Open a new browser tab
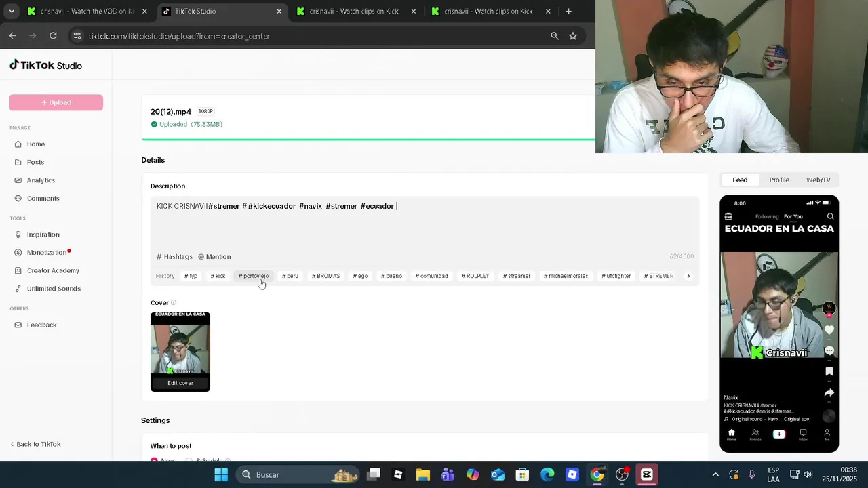 [568, 11]
